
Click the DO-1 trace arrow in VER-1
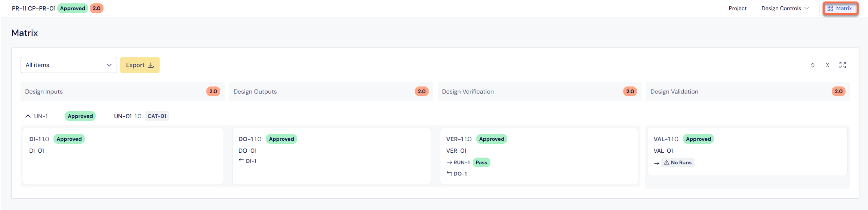[449, 173]
